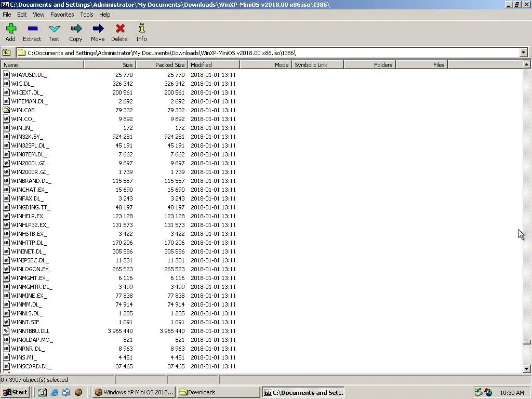Open the Edit menu
Image resolution: width=532 pixels, height=399 pixels.
tap(22, 15)
